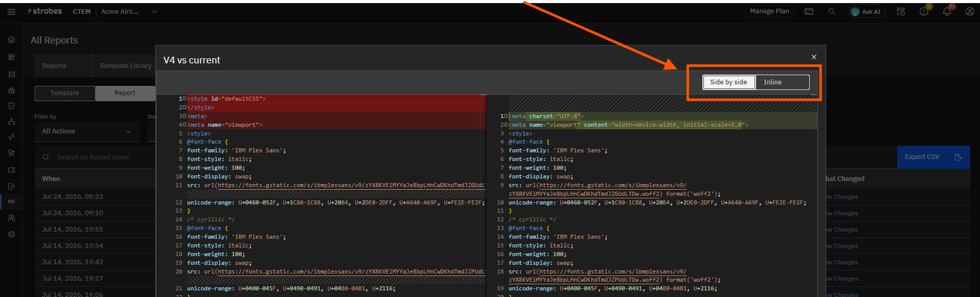Select the Template toggle
980x297 pixels.
(x=64, y=93)
